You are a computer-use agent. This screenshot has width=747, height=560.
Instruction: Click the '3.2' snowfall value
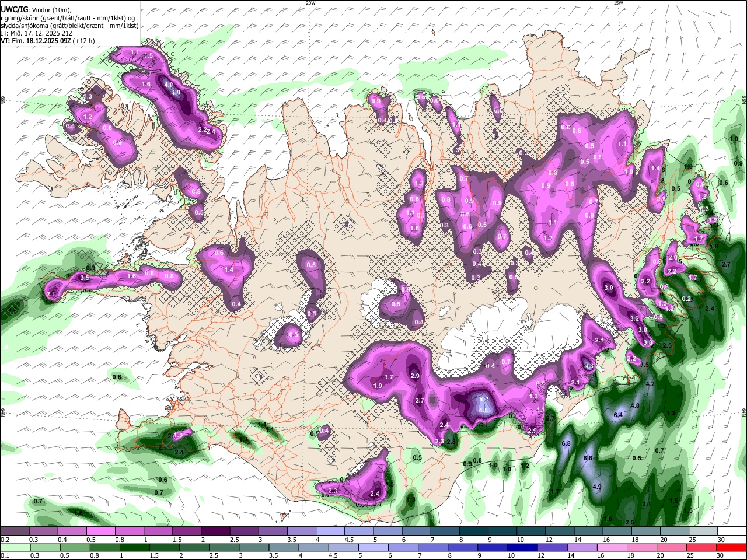point(635,318)
